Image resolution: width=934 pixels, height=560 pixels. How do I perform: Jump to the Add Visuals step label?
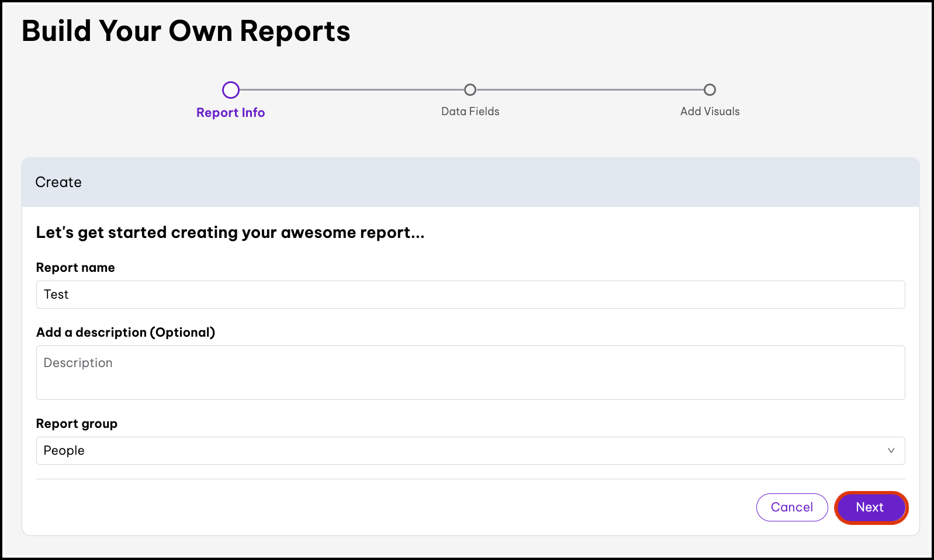pyautogui.click(x=710, y=112)
